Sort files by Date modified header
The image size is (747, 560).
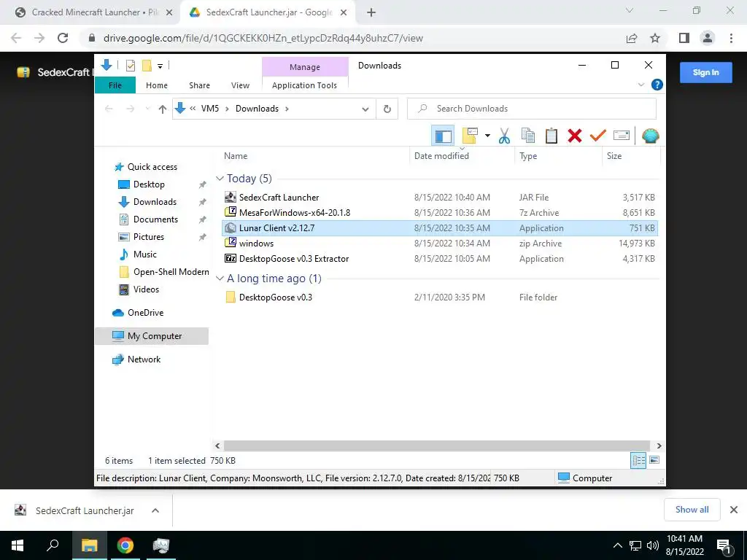441,156
